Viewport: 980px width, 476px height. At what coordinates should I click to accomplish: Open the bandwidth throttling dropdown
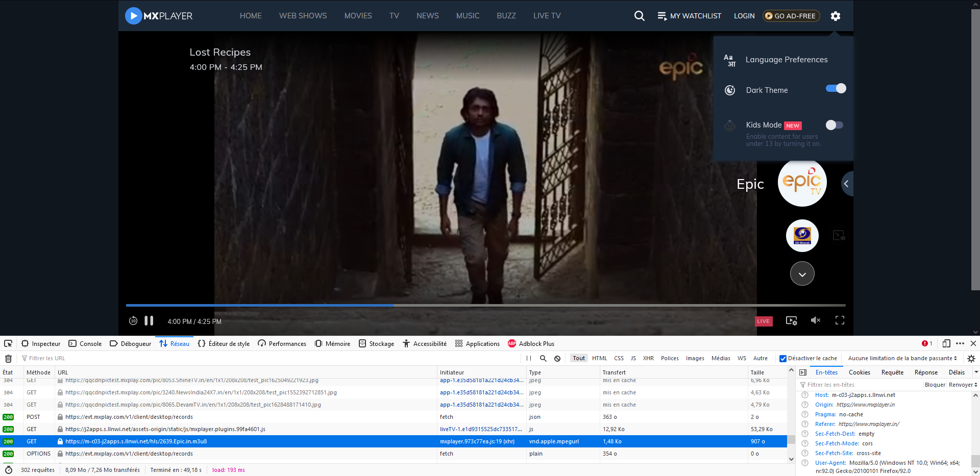(900, 358)
